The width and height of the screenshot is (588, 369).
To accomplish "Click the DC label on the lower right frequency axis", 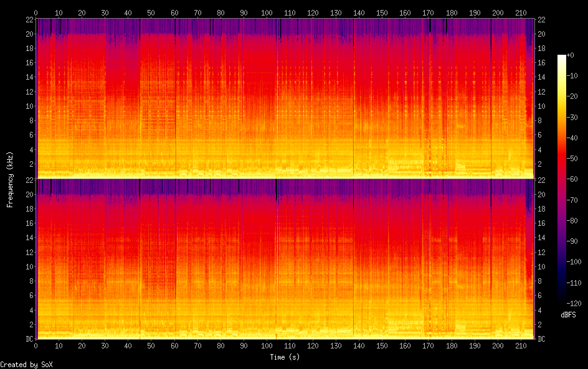I will 542,339.
